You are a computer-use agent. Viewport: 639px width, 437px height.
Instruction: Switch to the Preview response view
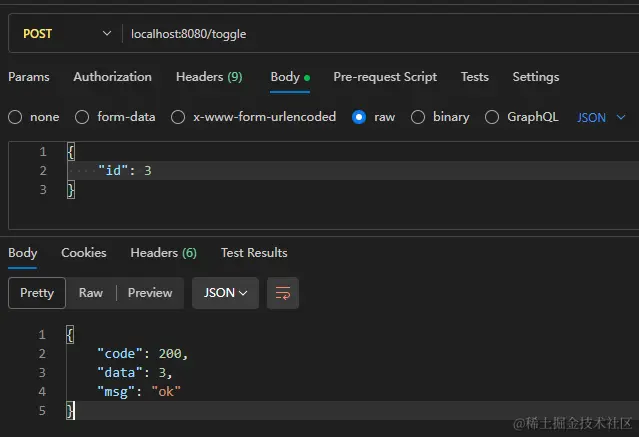150,293
